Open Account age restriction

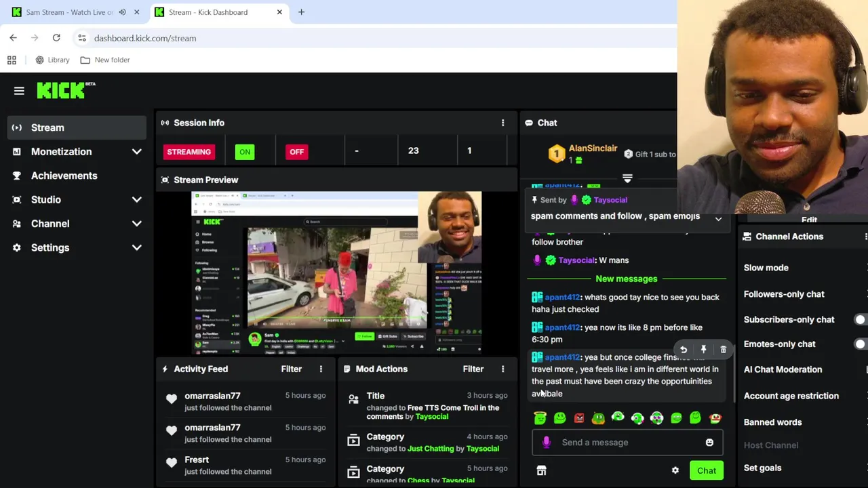[x=791, y=396]
